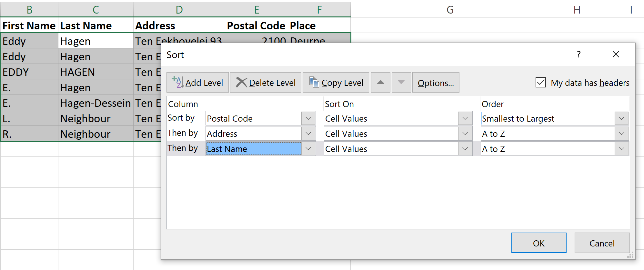Open the Then by Address column dropdown
644x270 pixels.
click(x=308, y=134)
